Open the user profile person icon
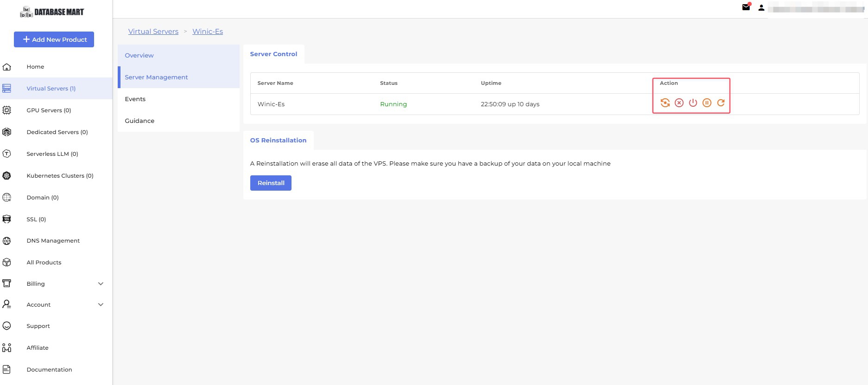 tap(761, 8)
